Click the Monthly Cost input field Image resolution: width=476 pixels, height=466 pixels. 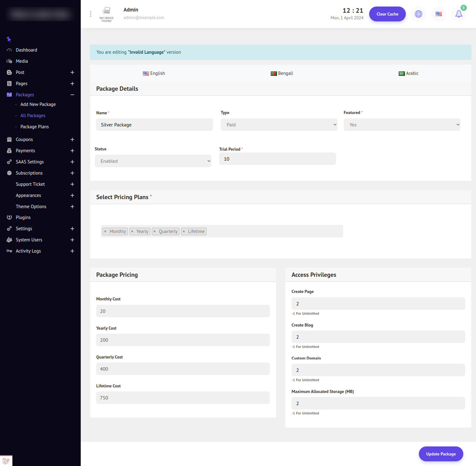pos(183,311)
